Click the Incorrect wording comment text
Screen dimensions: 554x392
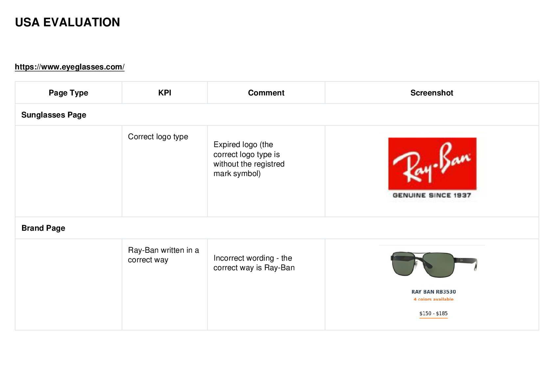(254, 263)
